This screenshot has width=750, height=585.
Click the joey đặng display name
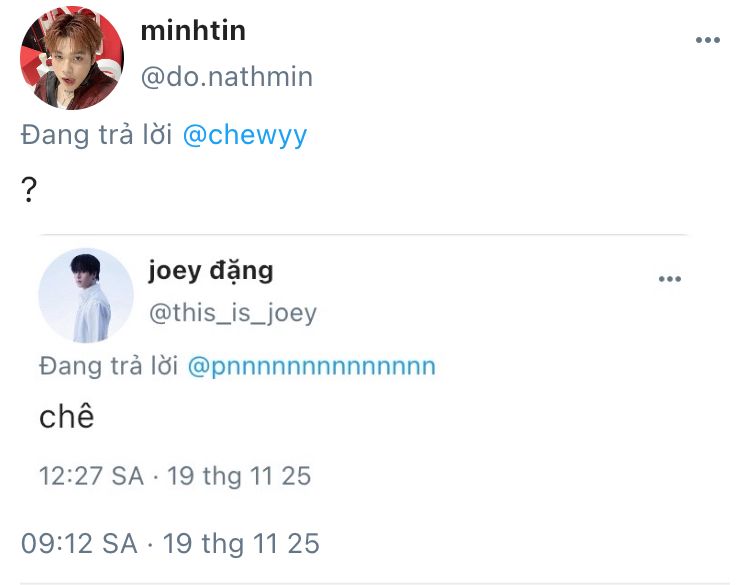pyautogui.click(x=210, y=270)
